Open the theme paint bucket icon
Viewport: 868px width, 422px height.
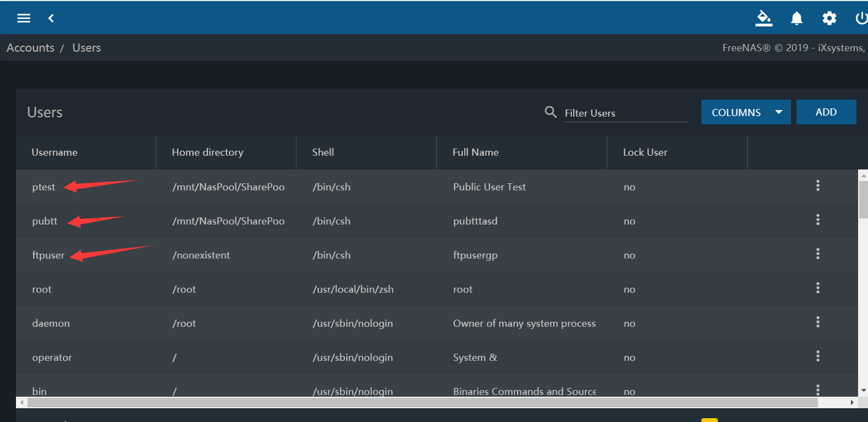click(763, 18)
